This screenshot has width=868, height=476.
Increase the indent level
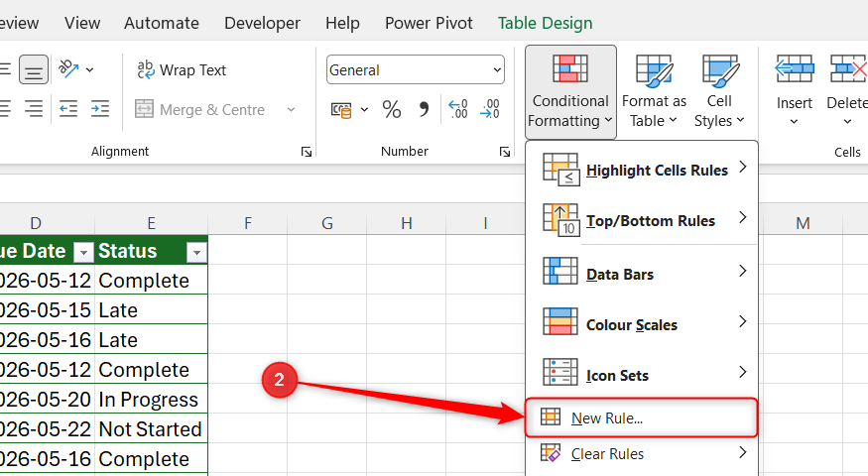pyautogui.click(x=100, y=109)
